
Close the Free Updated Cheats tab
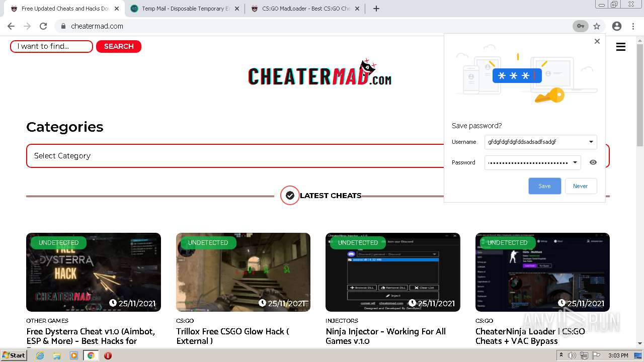pyautogui.click(x=117, y=9)
